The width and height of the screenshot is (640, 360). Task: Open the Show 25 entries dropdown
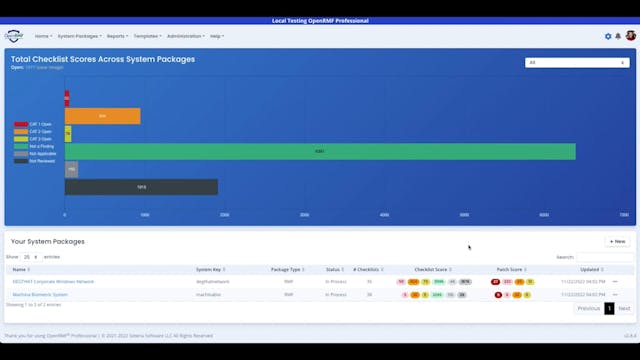pyautogui.click(x=31, y=257)
